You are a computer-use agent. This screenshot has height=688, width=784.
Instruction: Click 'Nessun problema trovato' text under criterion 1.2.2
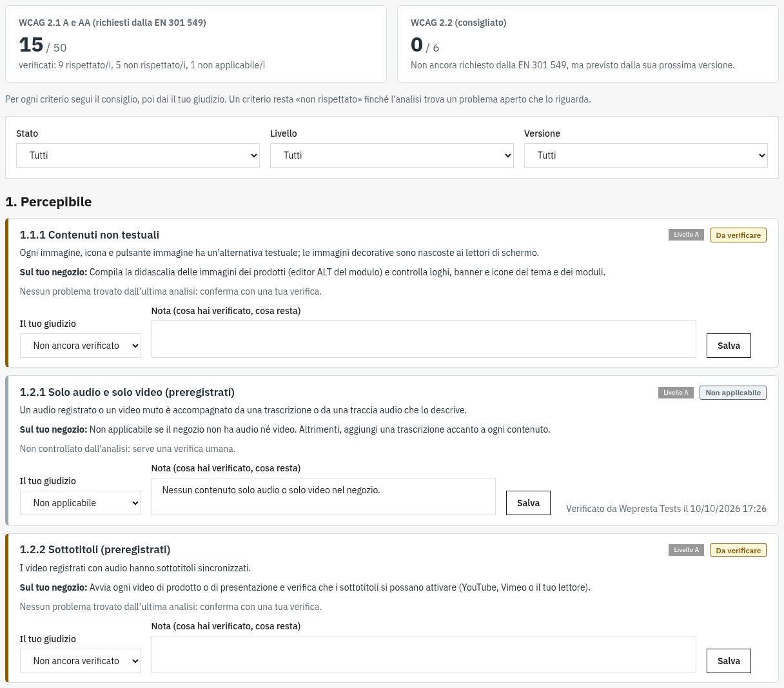tap(171, 607)
